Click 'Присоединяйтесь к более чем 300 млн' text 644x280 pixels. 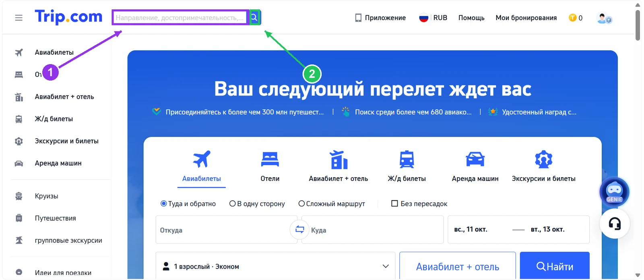(245, 112)
